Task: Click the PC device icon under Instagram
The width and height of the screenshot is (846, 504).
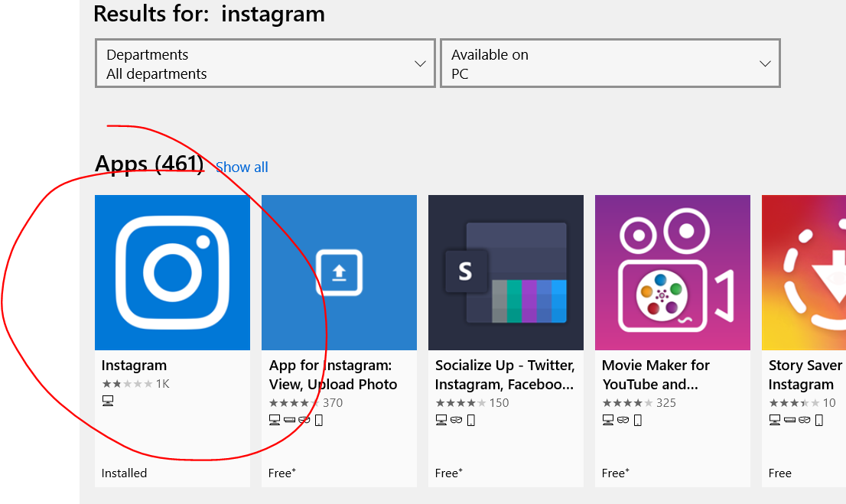Action: click(x=108, y=401)
